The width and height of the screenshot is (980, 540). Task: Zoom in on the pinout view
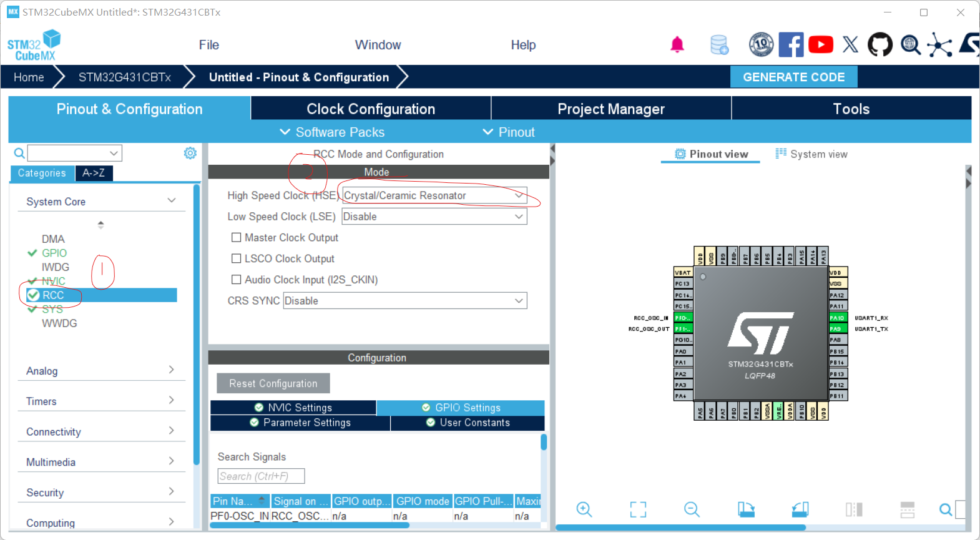[584, 509]
